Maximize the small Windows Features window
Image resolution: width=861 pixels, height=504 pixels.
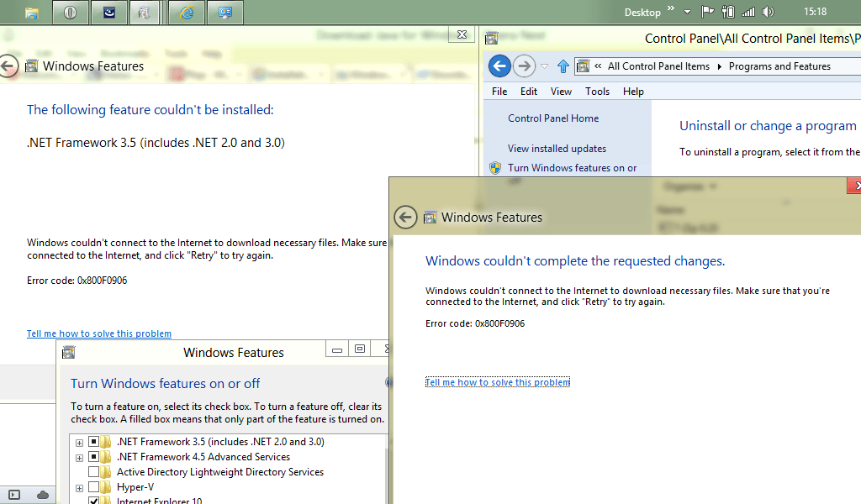(360, 349)
